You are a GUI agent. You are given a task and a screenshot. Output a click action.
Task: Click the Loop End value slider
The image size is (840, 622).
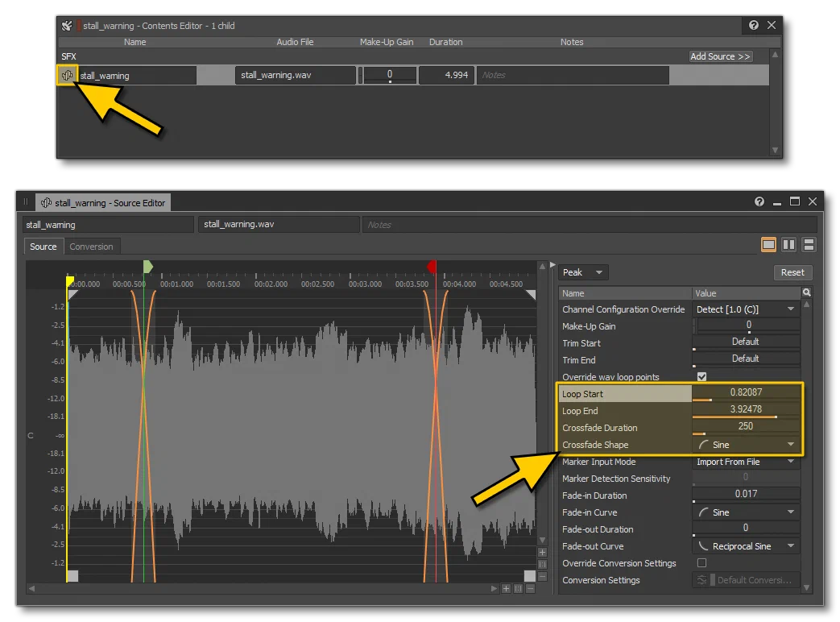click(x=746, y=410)
